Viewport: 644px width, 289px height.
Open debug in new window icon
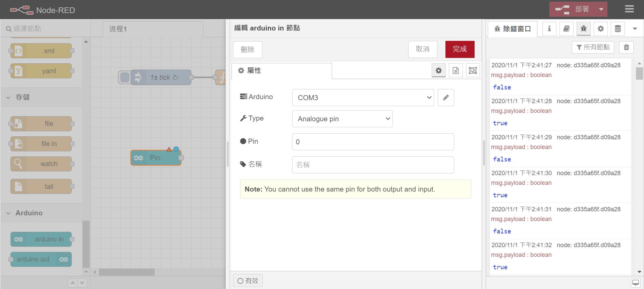(x=635, y=283)
